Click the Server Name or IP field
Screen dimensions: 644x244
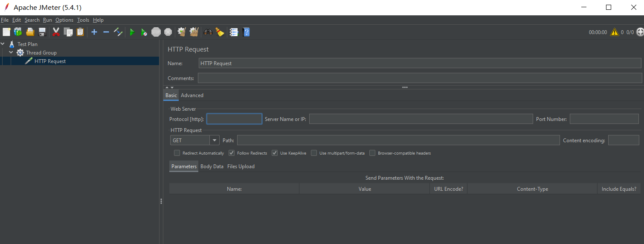pyautogui.click(x=421, y=119)
